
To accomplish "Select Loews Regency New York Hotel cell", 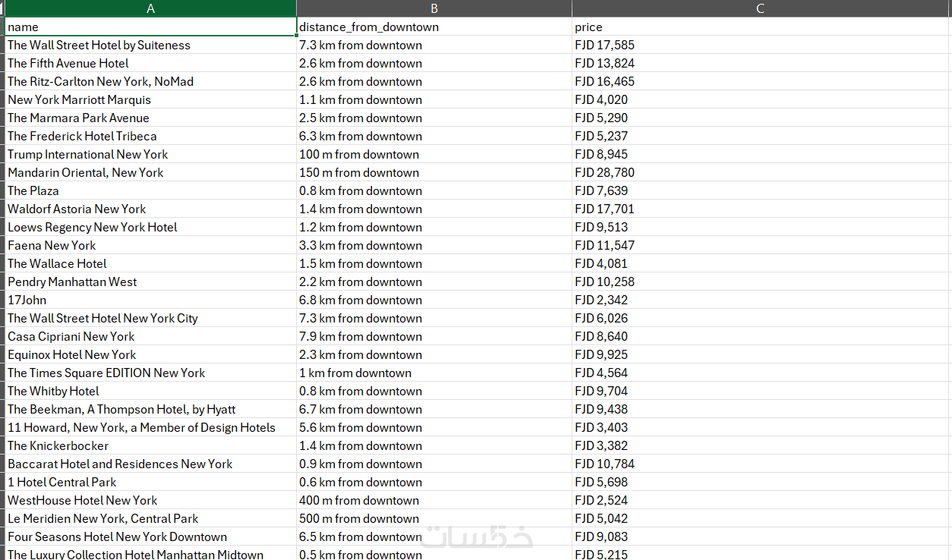I will (150, 227).
